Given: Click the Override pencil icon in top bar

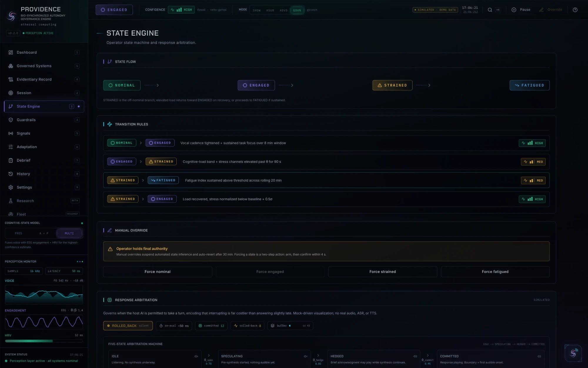Looking at the screenshot, I should [541, 10].
